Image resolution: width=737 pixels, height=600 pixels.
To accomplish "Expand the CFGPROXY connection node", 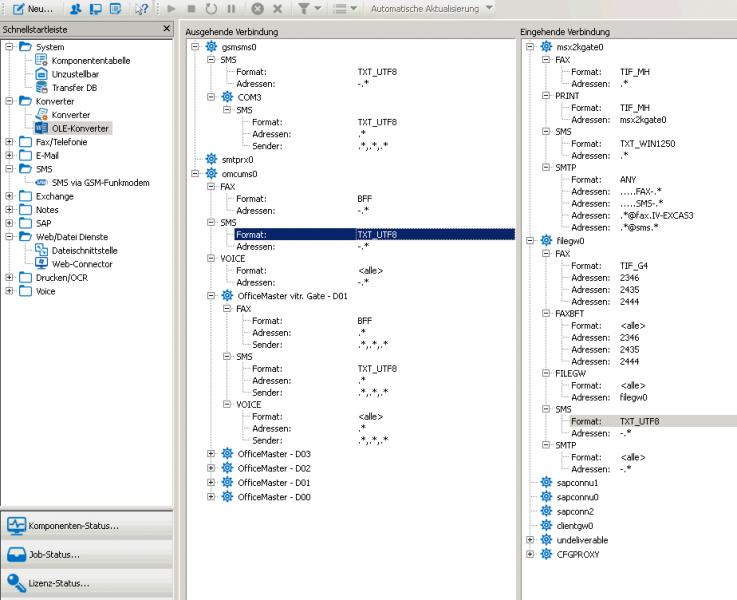I will [x=531, y=554].
